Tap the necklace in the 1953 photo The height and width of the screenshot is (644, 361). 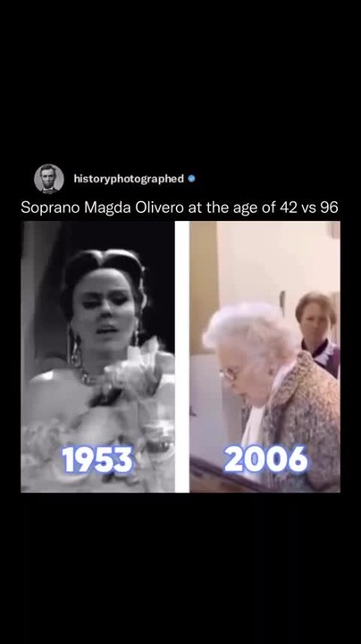point(88,377)
